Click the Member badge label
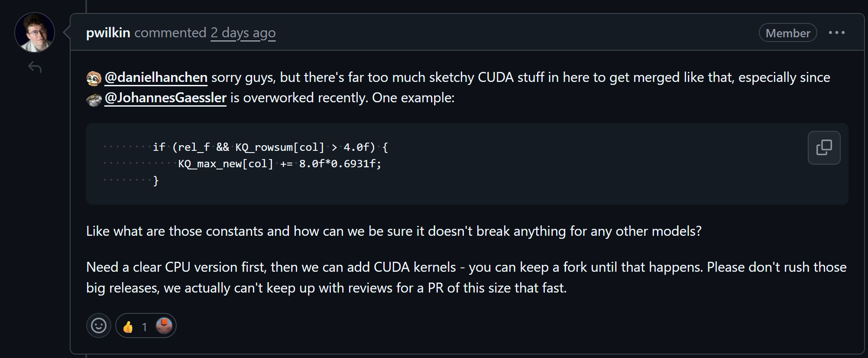868x358 pixels. tap(788, 33)
